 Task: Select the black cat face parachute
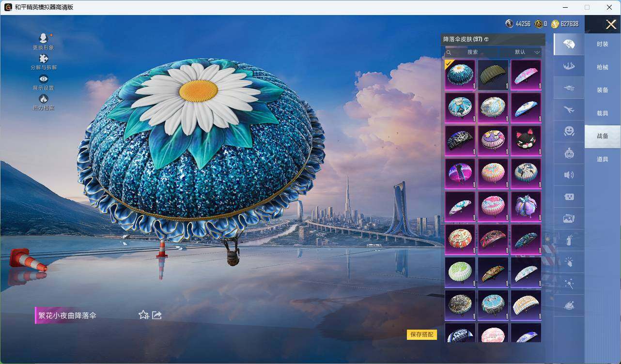pyautogui.click(x=526, y=140)
